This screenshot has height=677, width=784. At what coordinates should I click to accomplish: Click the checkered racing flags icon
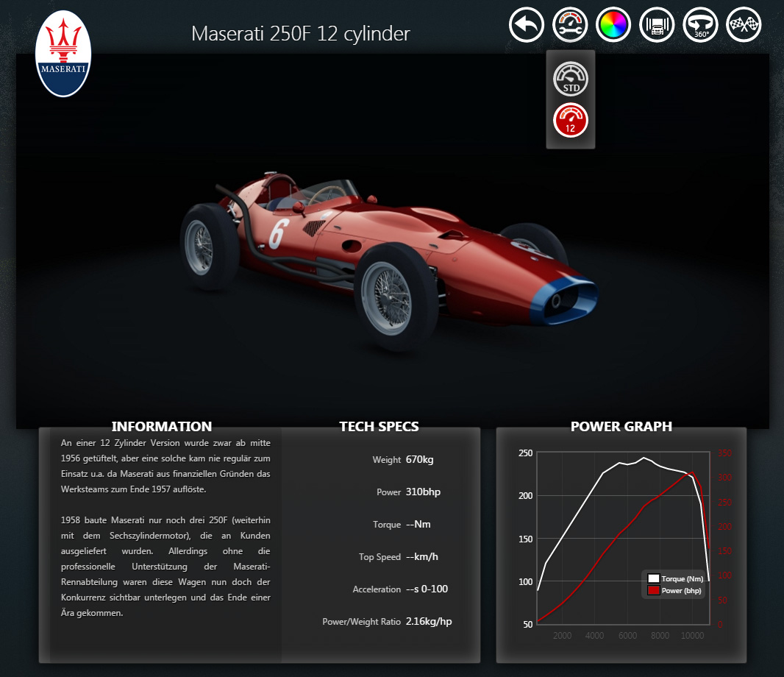tap(744, 24)
